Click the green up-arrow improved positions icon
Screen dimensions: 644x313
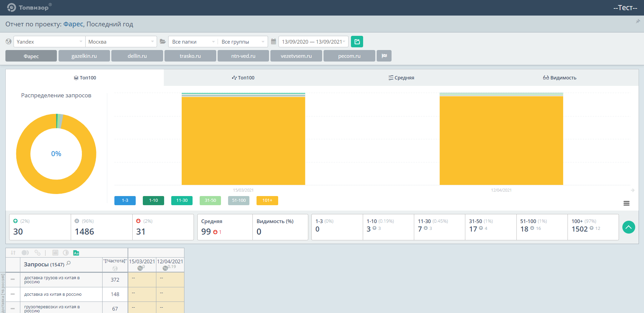click(x=15, y=221)
